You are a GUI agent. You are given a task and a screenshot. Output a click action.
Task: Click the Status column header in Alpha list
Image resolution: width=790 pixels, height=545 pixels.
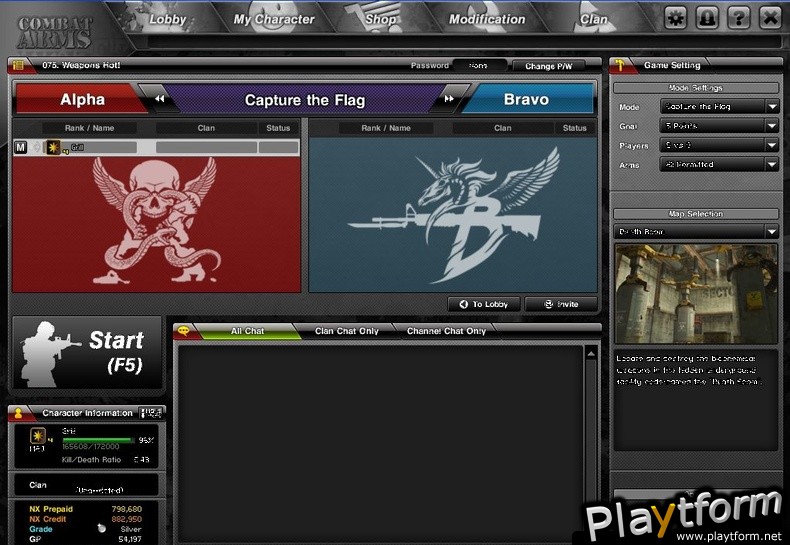(278, 128)
